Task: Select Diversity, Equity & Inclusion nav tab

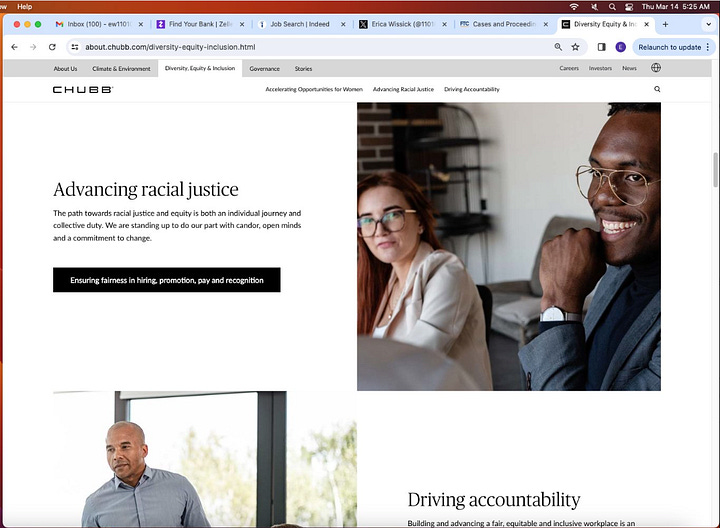Action: [x=200, y=68]
